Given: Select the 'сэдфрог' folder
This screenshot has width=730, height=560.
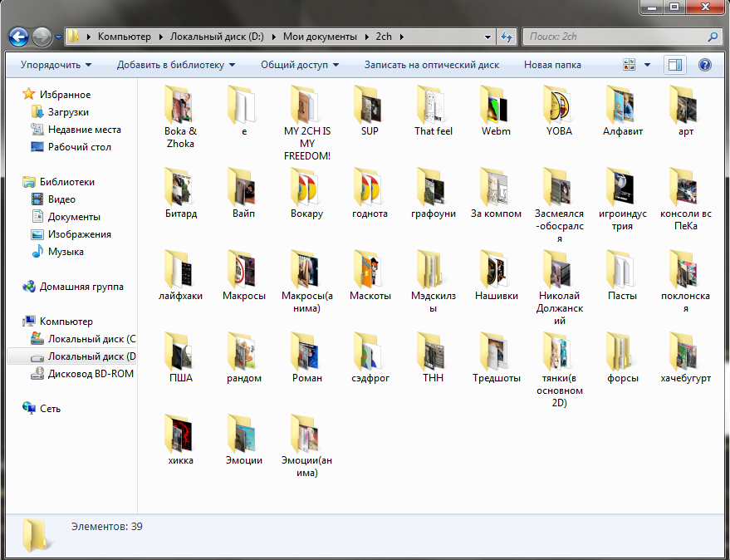Looking at the screenshot, I should (x=370, y=358).
